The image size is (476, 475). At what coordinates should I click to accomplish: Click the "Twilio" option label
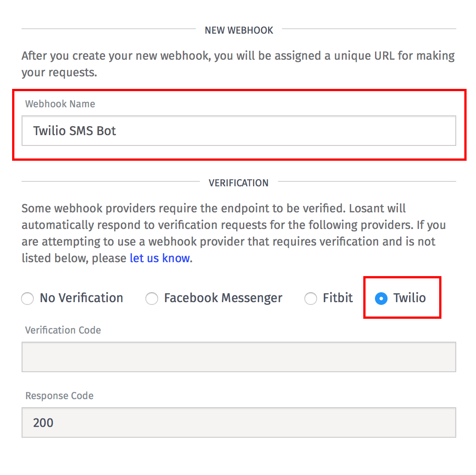pyautogui.click(x=410, y=298)
